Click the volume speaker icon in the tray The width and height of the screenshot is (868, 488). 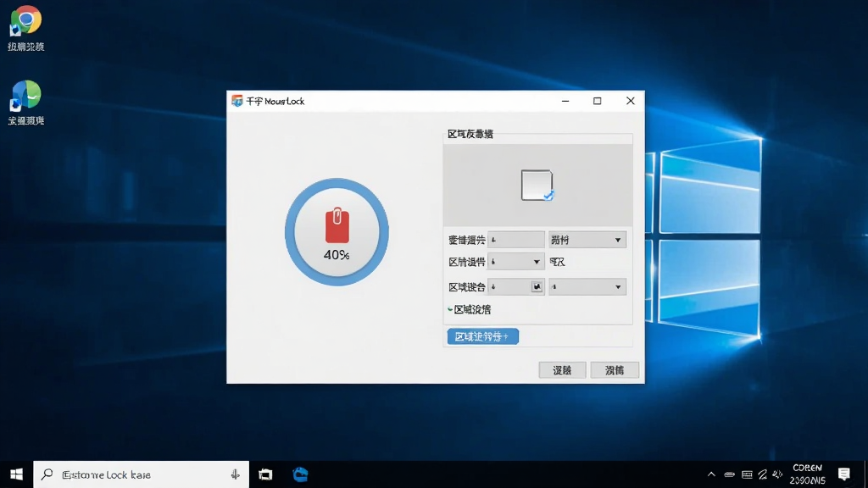point(778,474)
